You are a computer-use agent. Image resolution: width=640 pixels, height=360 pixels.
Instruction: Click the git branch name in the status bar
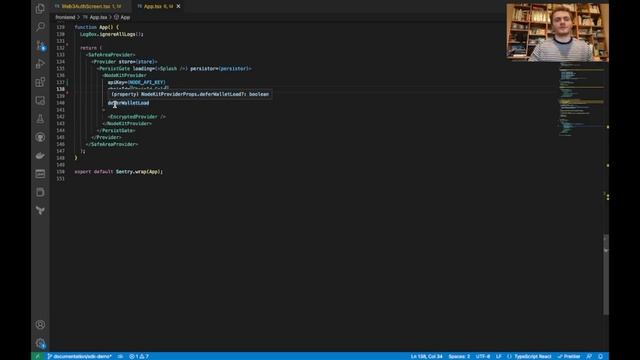click(x=80, y=356)
